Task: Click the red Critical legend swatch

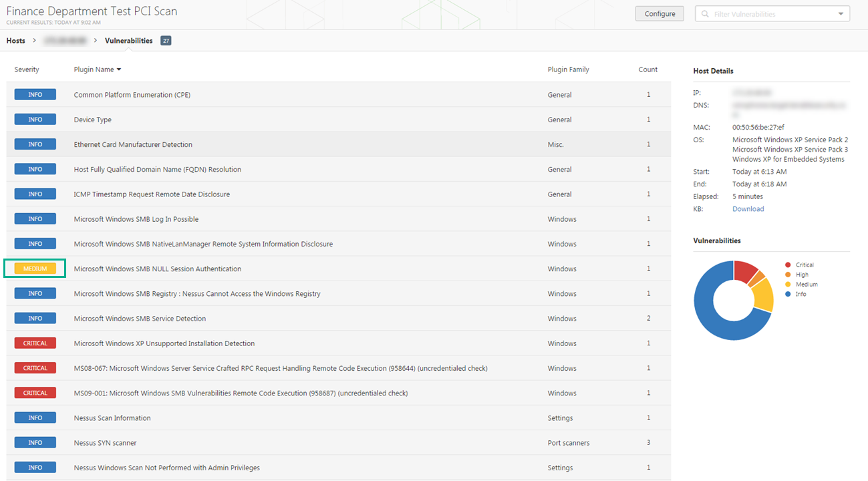Action: coord(788,265)
